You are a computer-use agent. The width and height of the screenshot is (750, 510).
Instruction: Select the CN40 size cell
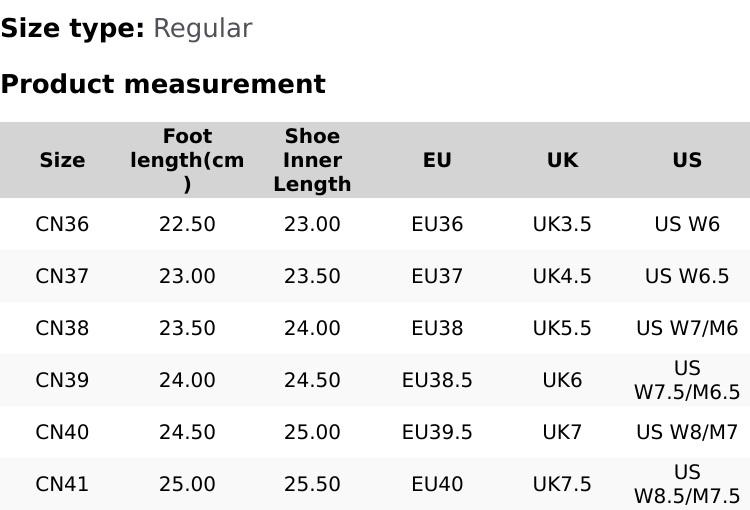coord(62,432)
